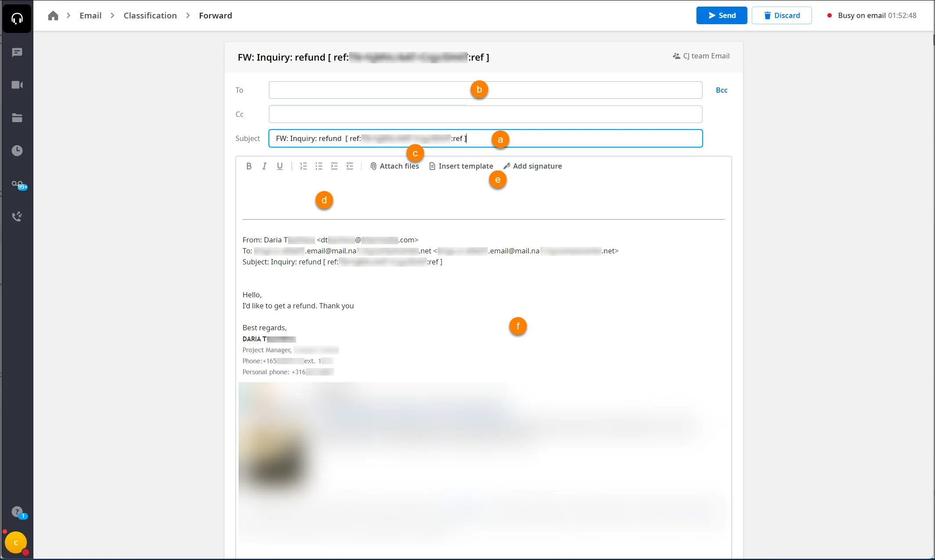Click the user avatar circle
The width and height of the screenshot is (935, 560).
point(16,543)
